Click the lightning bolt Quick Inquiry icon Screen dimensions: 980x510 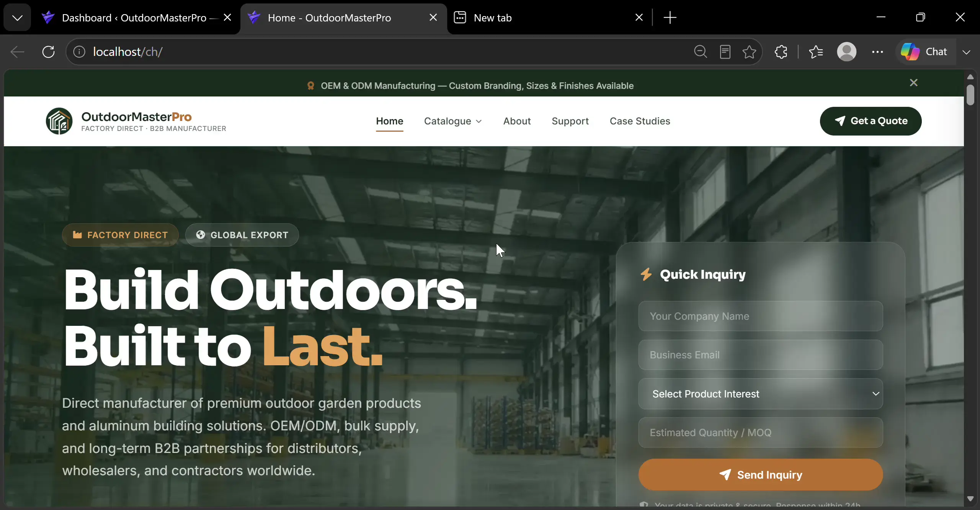646,274
